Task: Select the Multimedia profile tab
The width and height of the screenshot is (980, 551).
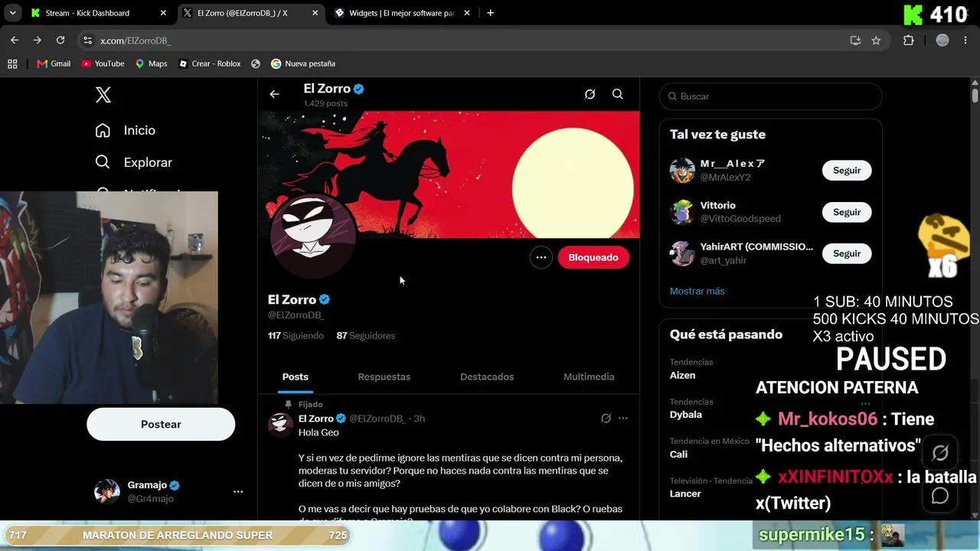Action: [x=589, y=377]
